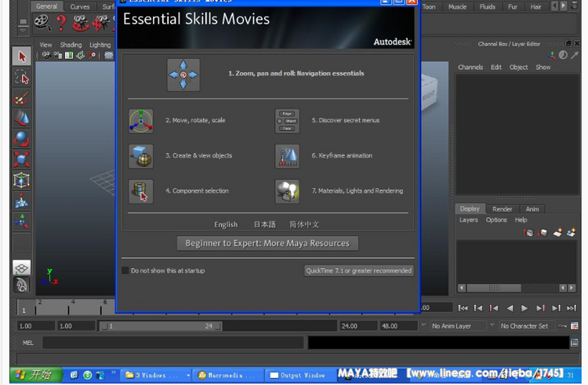Image resolution: width=588 pixels, height=385 pixels.
Task: Activate the Rotate tool sphere icon
Action: (22, 139)
